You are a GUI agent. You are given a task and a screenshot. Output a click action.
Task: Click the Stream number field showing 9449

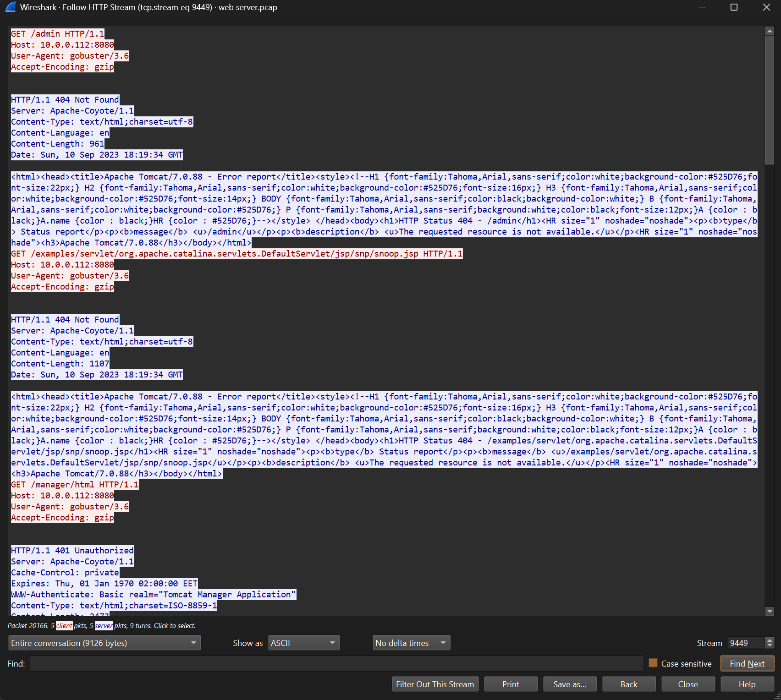coord(746,643)
